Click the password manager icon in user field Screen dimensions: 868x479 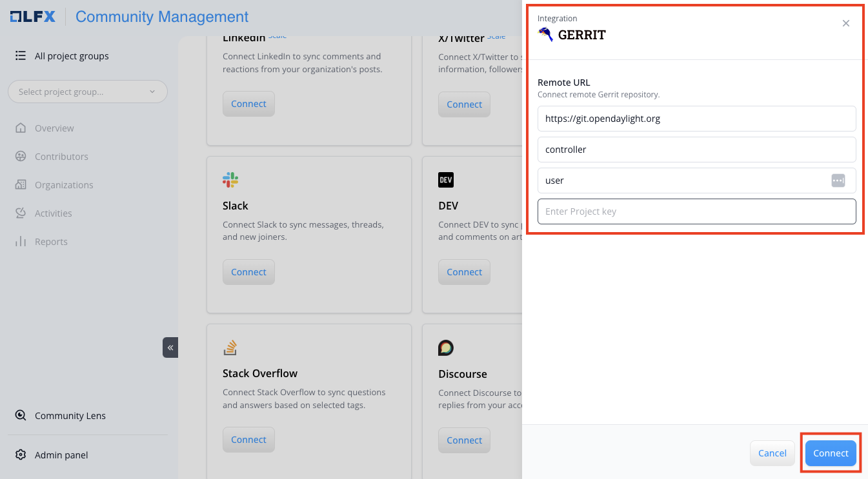[838, 181]
